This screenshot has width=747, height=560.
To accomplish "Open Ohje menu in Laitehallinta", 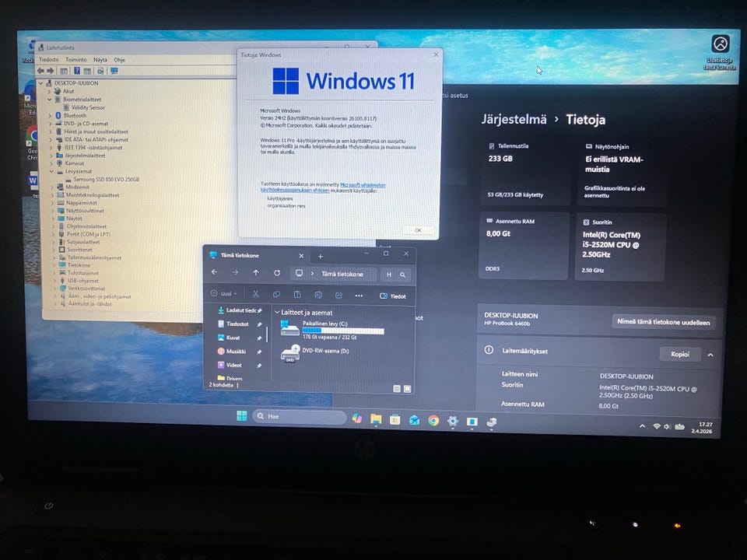I will coord(119,60).
